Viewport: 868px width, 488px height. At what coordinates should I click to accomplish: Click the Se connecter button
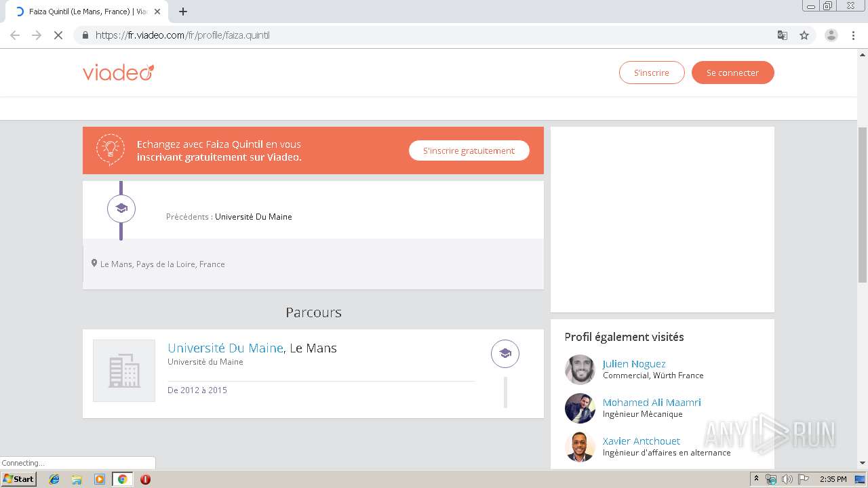(x=732, y=73)
